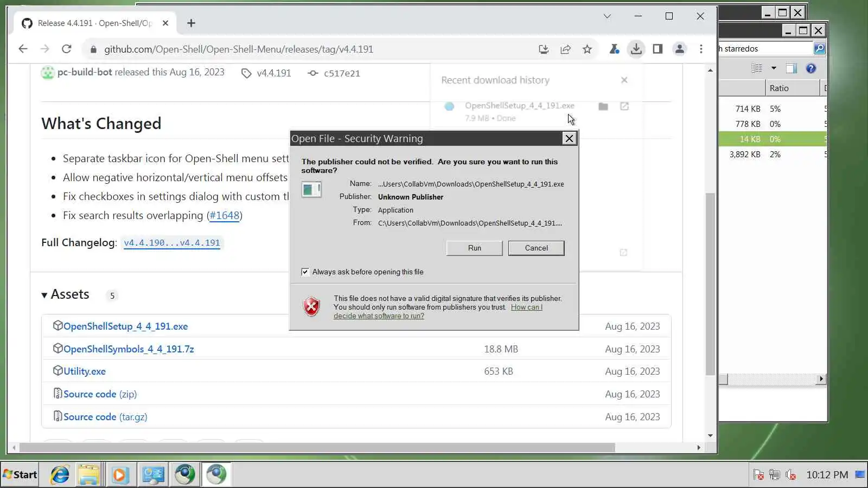This screenshot has height=488, width=868.
Task: Click the install app icon in address bar
Action: pyautogui.click(x=544, y=49)
